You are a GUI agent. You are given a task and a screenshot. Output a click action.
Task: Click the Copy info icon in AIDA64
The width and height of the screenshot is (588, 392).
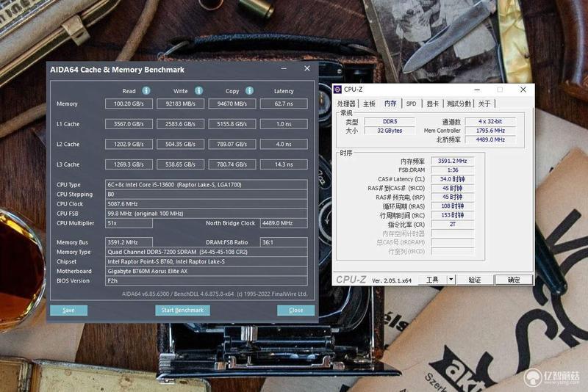pyautogui.click(x=249, y=90)
